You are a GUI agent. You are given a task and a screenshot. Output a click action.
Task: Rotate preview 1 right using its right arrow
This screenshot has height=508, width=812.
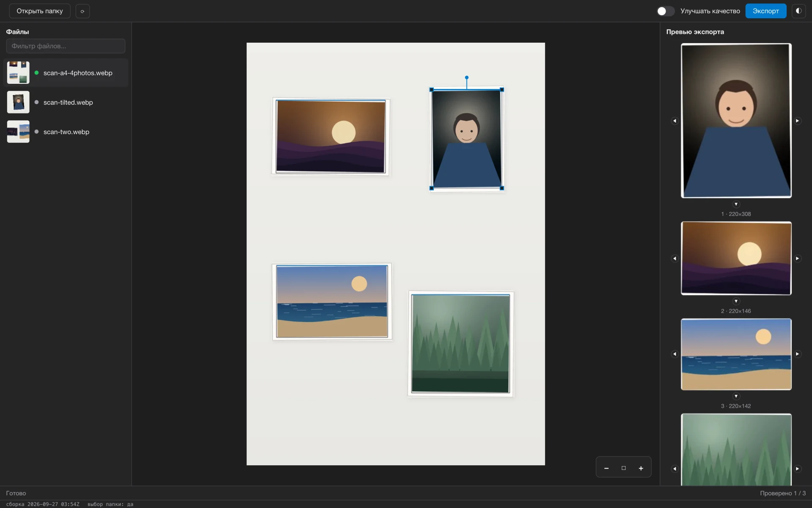(798, 121)
